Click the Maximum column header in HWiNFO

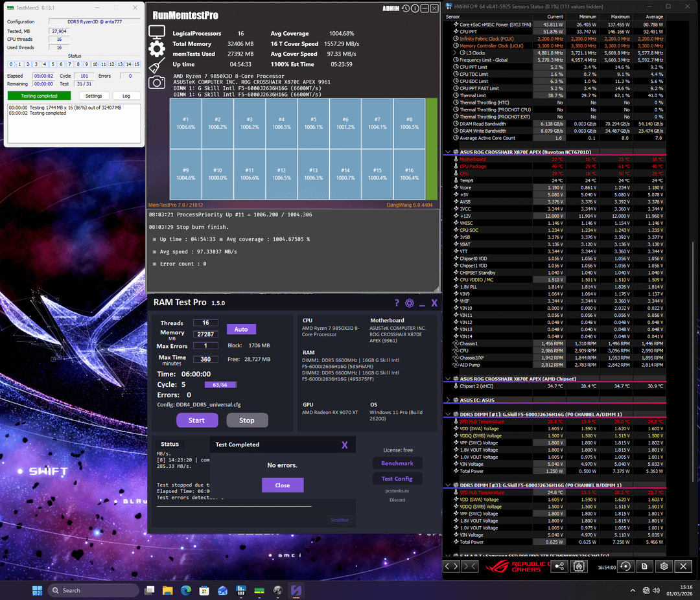pos(620,16)
